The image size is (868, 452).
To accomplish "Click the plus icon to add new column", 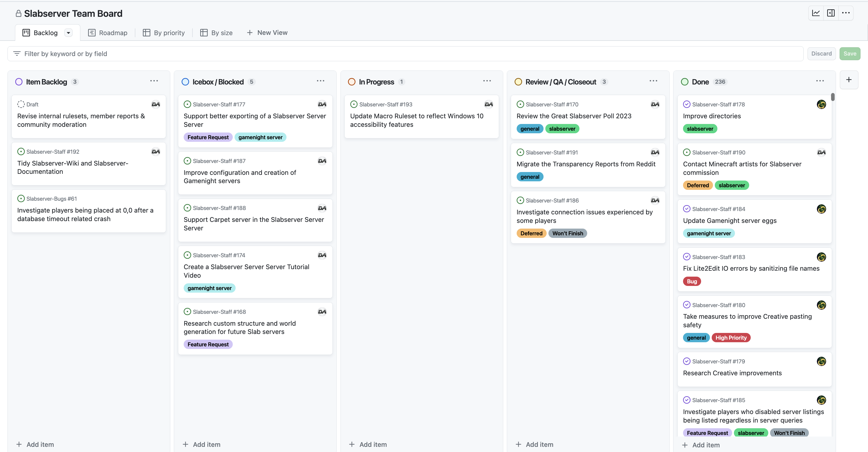I will [849, 80].
